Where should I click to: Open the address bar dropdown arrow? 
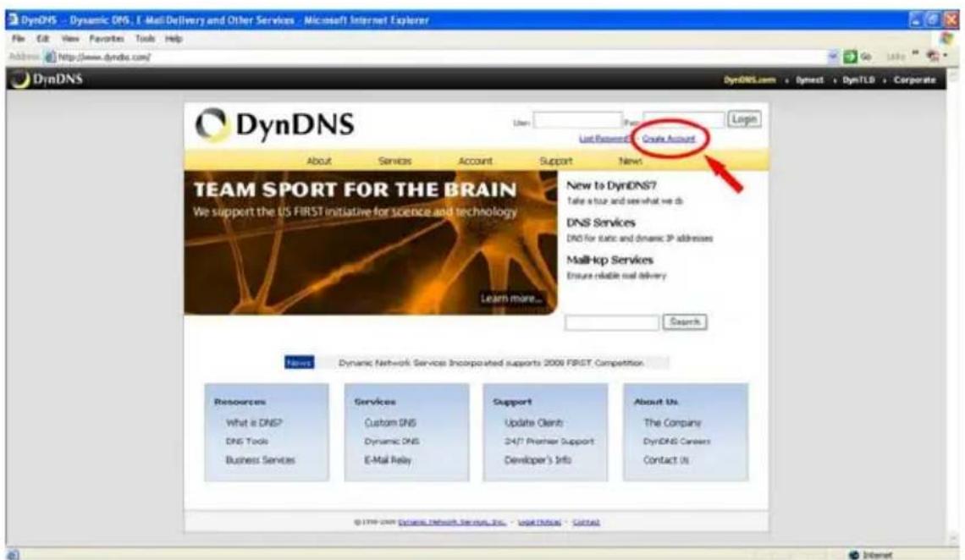coord(833,57)
